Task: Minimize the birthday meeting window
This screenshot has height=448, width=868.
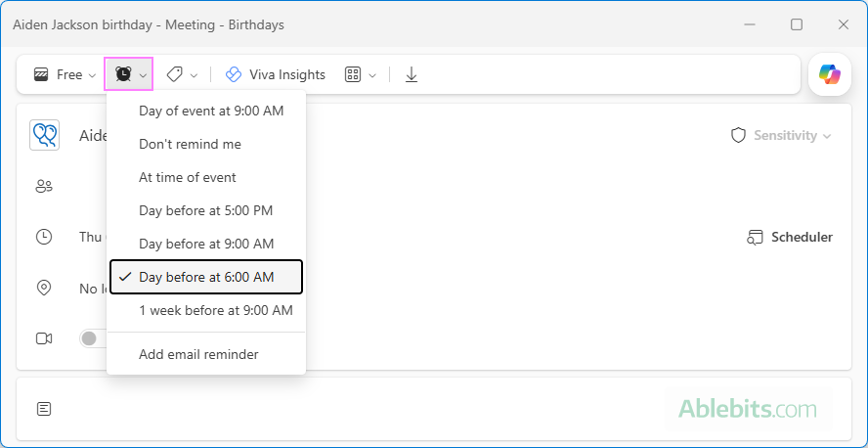Action: click(x=750, y=24)
